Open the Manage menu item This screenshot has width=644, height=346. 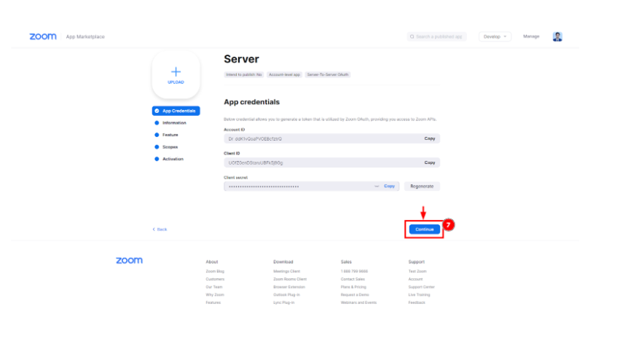click(531, 36)
